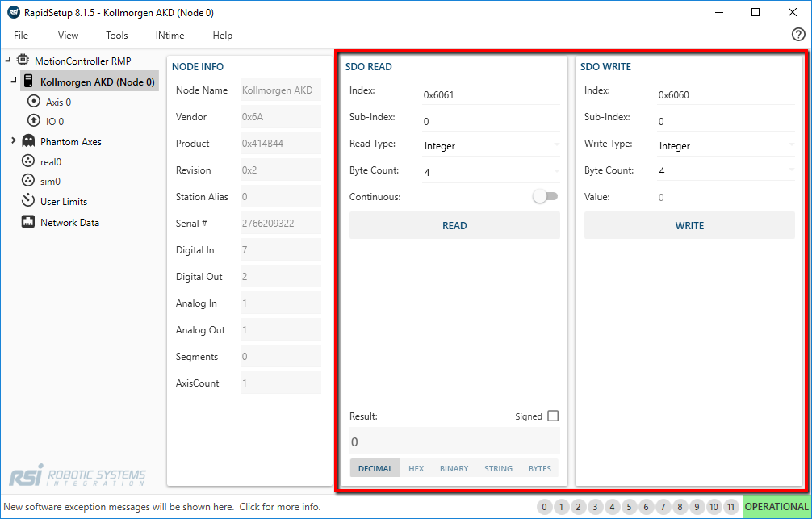
Task: Expand the Phantom Axes tree node
Action: point(14,141)
